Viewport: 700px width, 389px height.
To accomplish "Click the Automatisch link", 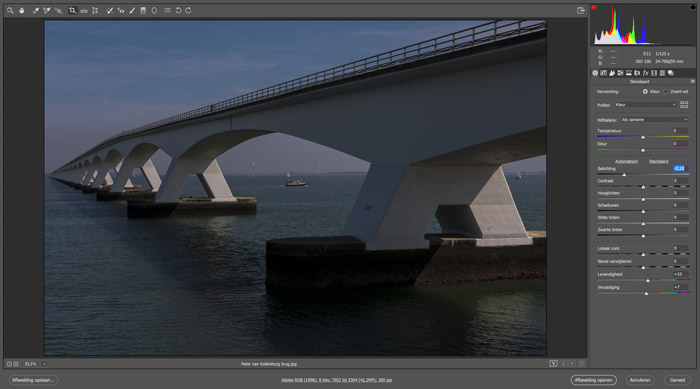I will coord(626,161).
